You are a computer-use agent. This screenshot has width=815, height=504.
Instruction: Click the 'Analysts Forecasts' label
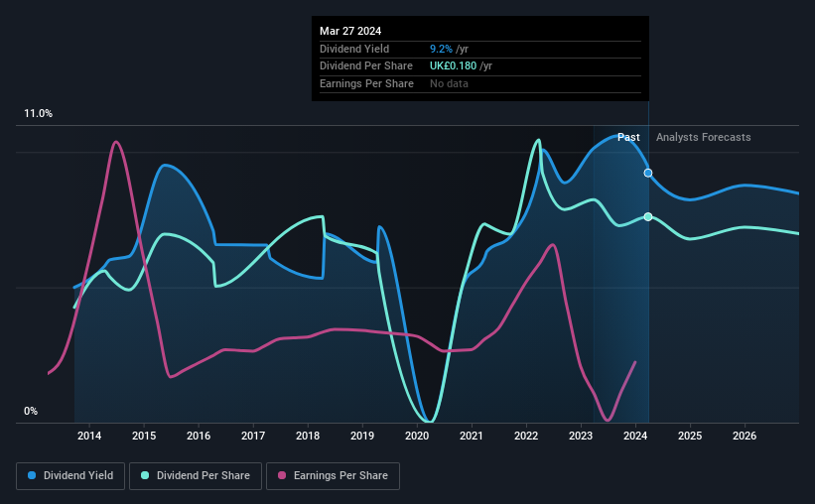(703, 137)
